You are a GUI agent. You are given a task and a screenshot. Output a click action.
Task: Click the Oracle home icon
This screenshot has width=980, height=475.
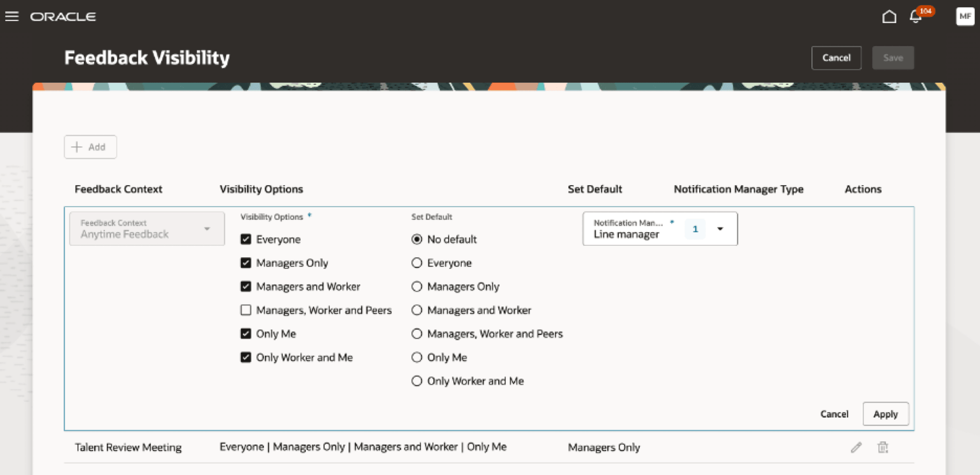pos(890,17)
